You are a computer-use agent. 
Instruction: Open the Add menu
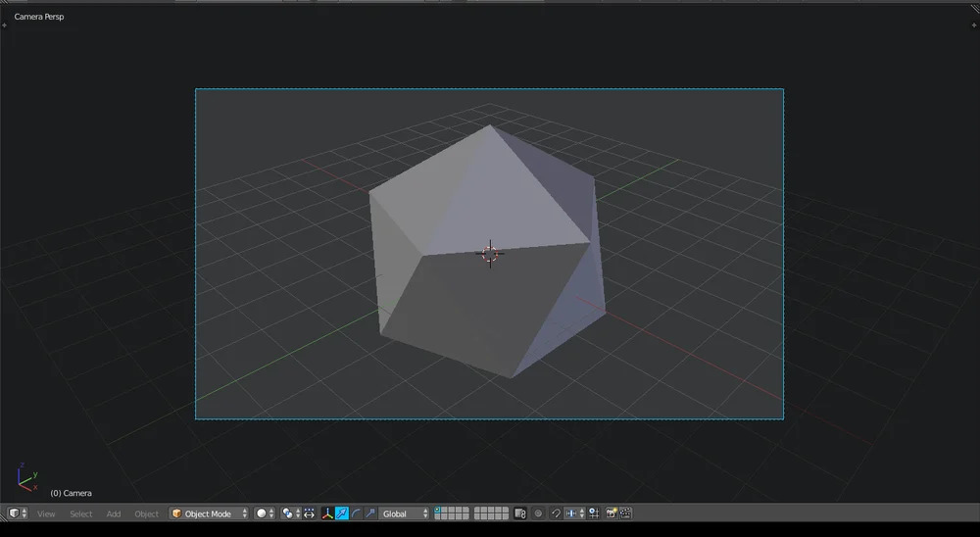[x=114, y=513]
